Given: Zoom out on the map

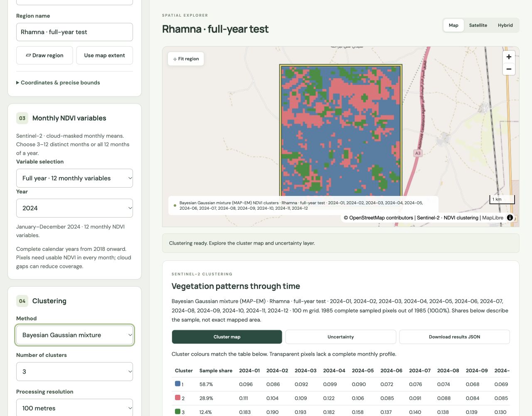Looking at the screenshot, I should (509, 69).
